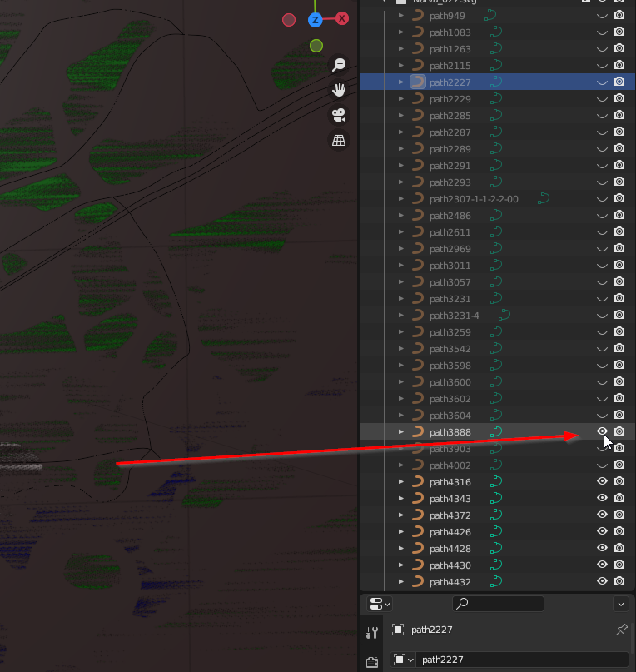636x672 pixels.
Task: Show path4002 using its eye toggle
Action: click(602, 465)
